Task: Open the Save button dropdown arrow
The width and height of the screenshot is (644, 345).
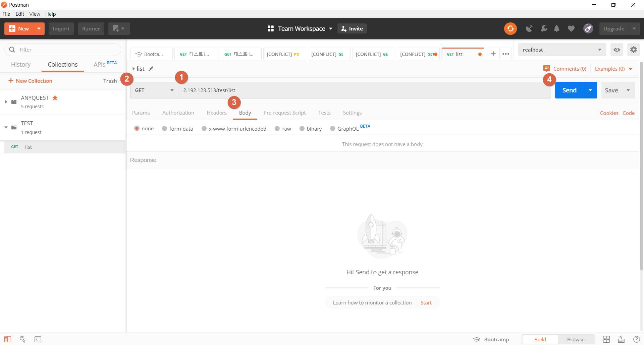Action: pos(628,90)
